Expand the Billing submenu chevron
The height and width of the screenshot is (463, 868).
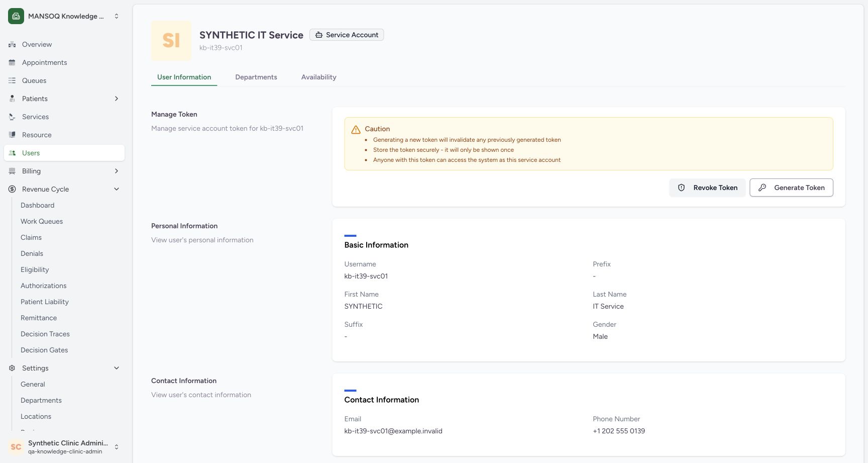click(117, 171)
